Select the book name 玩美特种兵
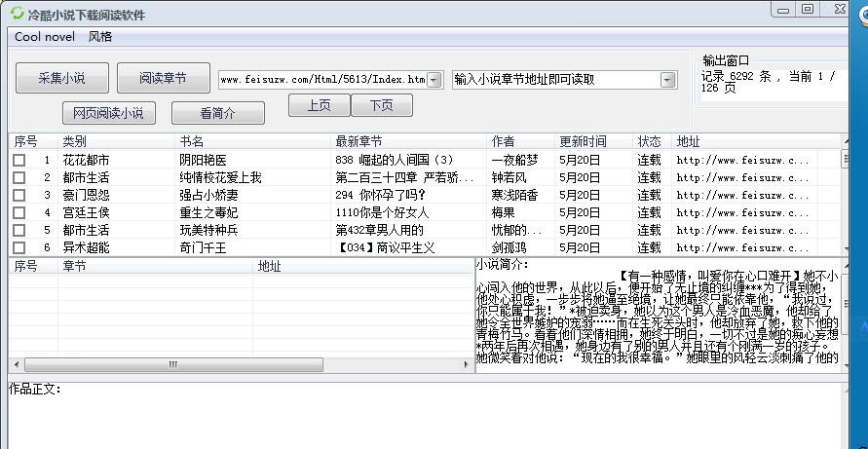Screen dimensions: 868x449 click(x=208, y=230)
